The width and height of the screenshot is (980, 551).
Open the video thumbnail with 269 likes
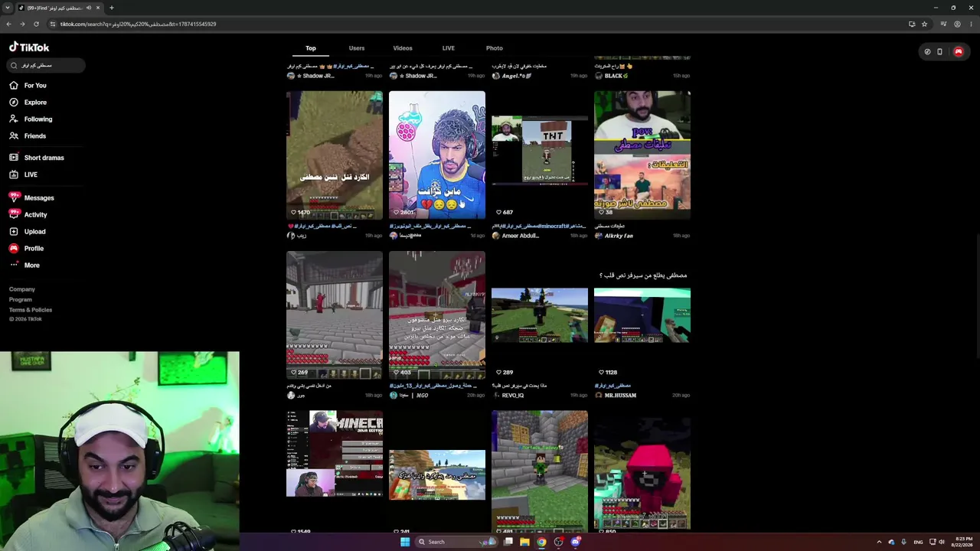click(335, 315)
